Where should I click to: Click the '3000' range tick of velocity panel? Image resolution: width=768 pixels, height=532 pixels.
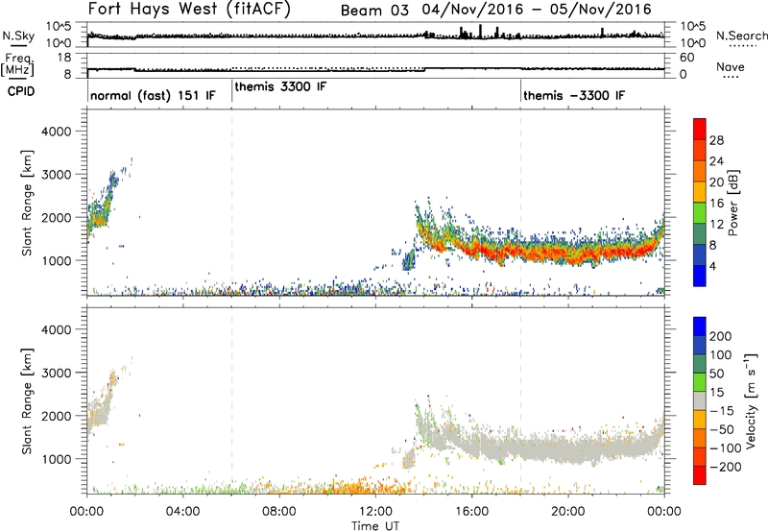(x=56, y=373)
